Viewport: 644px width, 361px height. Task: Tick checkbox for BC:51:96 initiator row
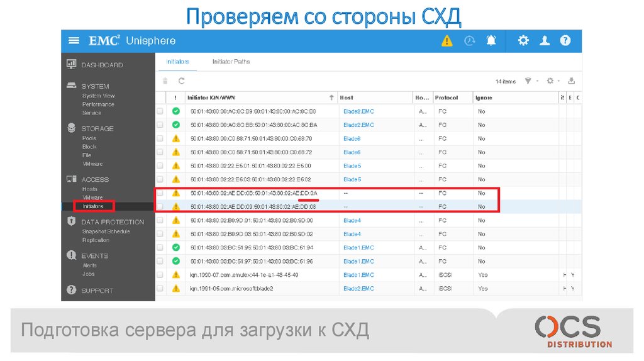click(x=160, y=261)
